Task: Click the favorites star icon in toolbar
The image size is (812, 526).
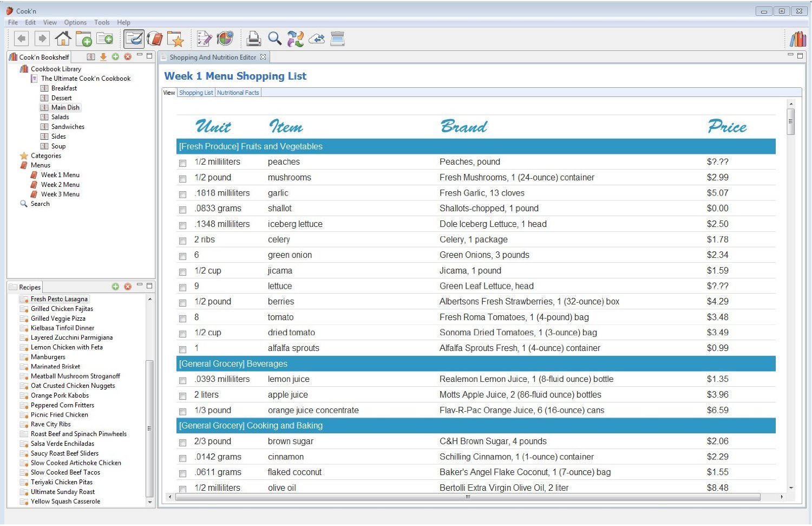Action: (x=175, y=38)
